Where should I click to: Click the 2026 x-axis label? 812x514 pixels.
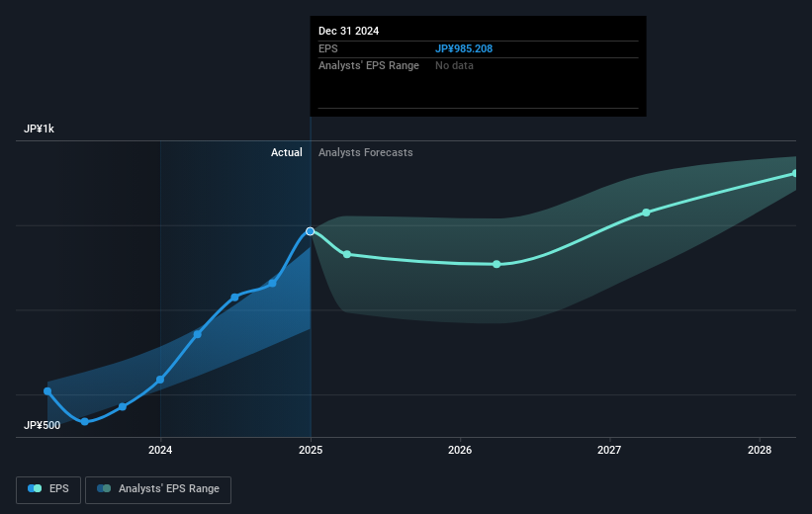460,450
